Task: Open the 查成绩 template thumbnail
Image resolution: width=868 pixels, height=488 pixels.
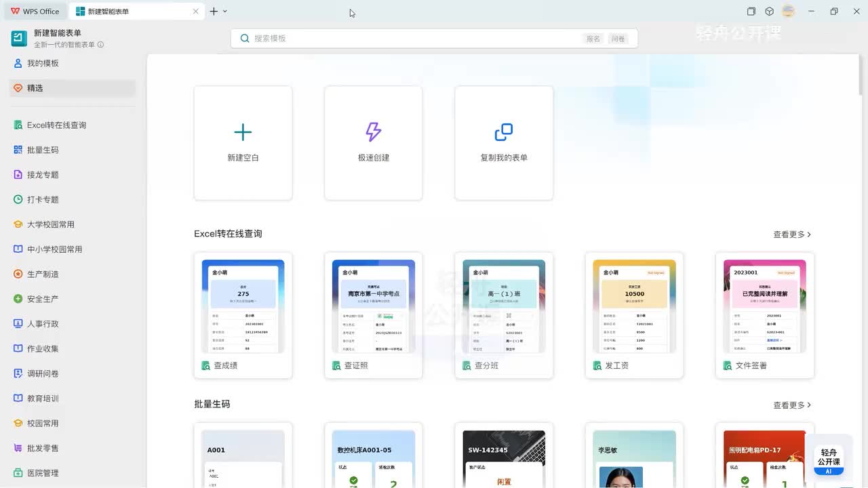Action: pos(243,306)
